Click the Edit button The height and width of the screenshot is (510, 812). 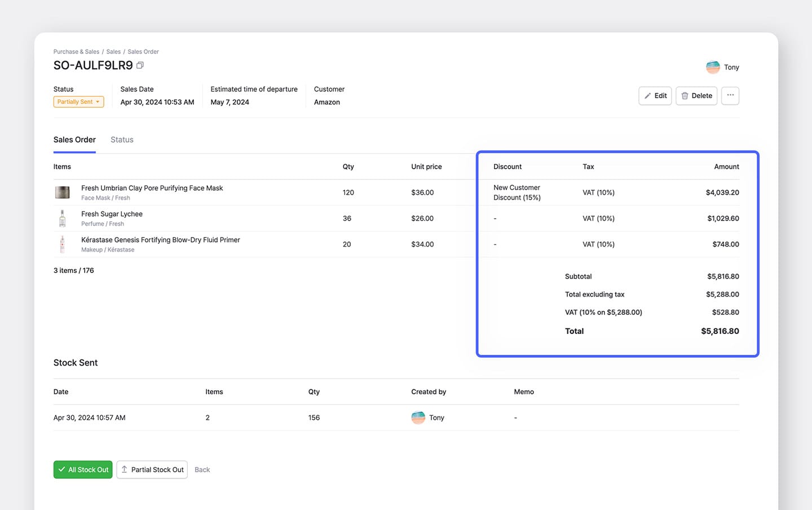tap(655, 96)
